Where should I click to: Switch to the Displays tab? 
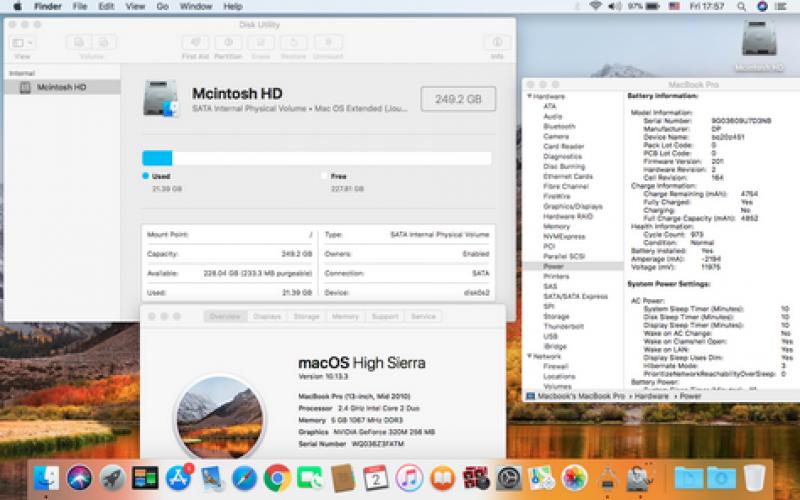tap(267, 316)
